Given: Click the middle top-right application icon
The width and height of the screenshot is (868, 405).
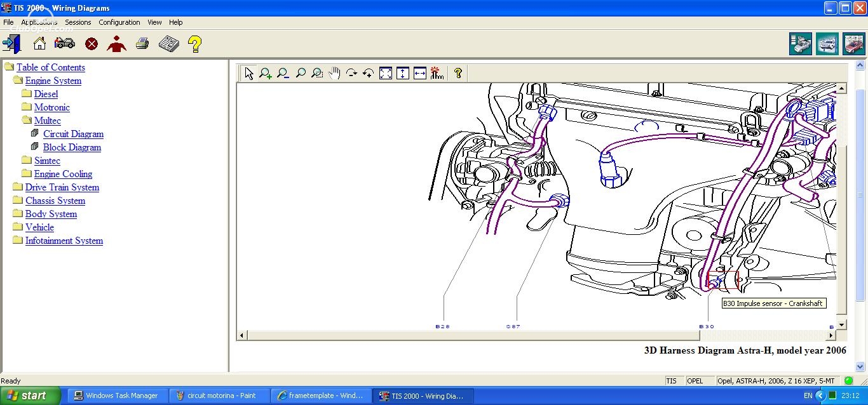Looking at the screenshot, I should click(827, 44).
